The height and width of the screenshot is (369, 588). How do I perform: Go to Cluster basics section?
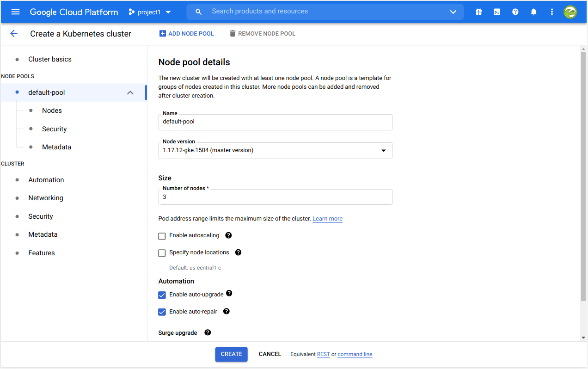(x=50, y=59)
